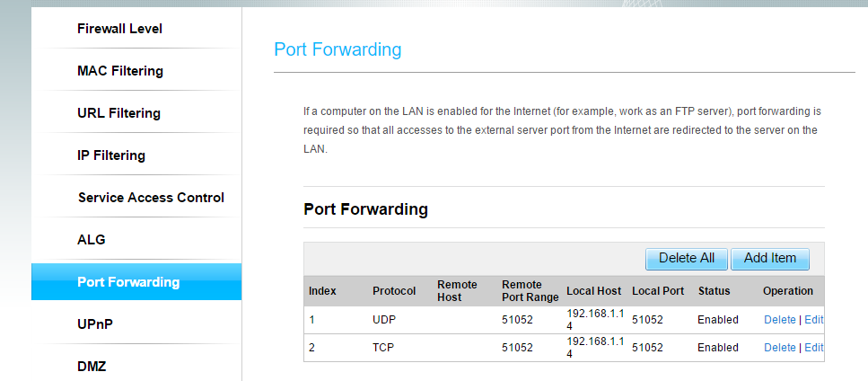The width and height of the screenshot is (868, 381).
Task: Edit the TCP port forwarding rule
Action: click(813, 348)
